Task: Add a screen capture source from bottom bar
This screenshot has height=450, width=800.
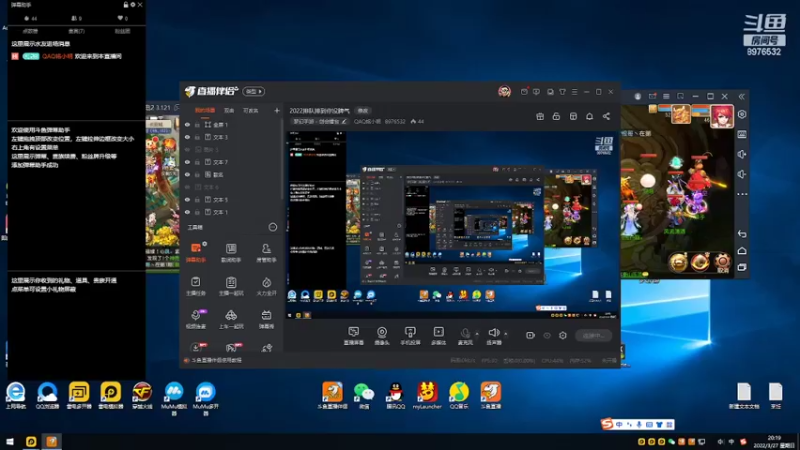Action: click(354, 336)
